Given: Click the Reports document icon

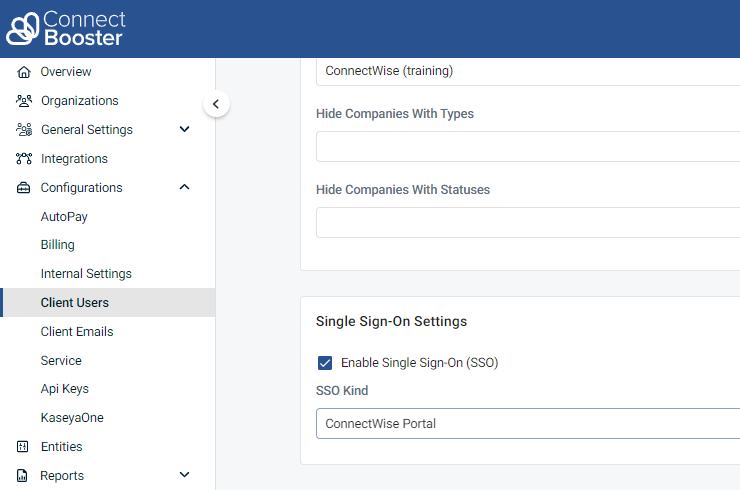Looking at the screenshot, I should (24, 476).
